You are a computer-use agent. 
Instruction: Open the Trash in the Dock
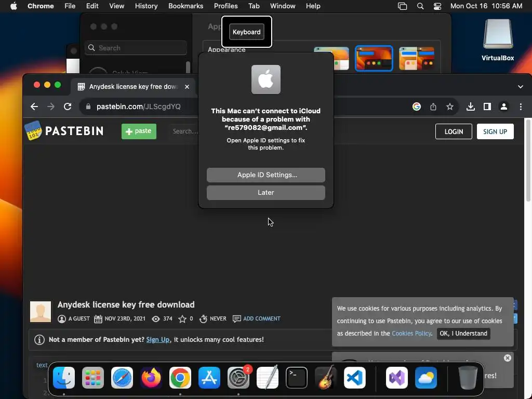pyautogui.click(x=468, y=378)
